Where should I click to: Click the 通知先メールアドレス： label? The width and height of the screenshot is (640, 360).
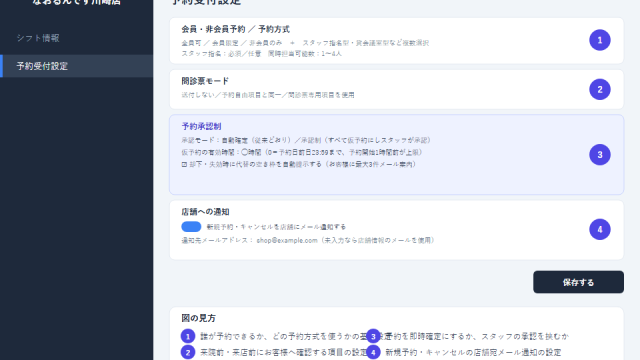tap(217, 240)
